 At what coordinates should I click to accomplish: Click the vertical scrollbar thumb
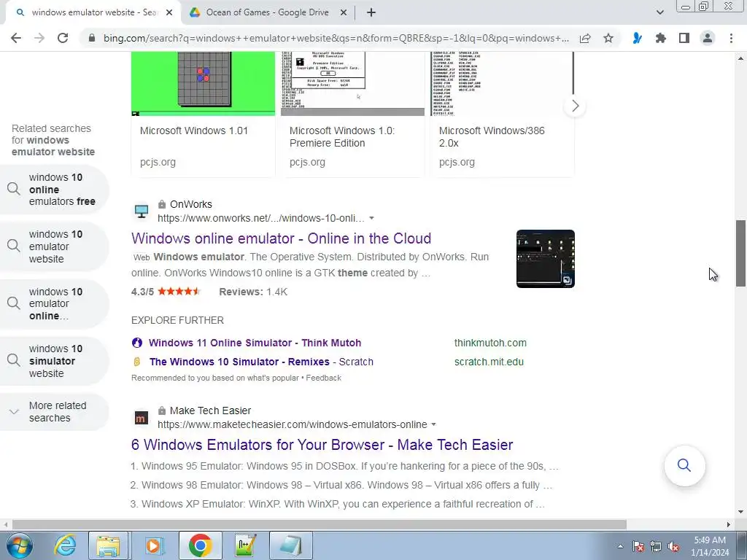pos(741,253)
